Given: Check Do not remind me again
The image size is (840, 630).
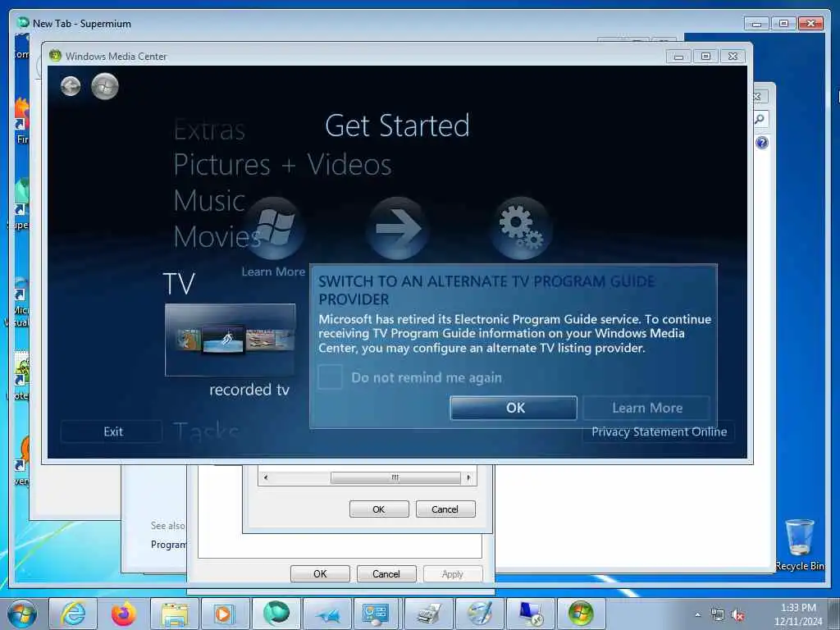Looking at the screenshot, I should pyautogui.click(x=330, y=377).
